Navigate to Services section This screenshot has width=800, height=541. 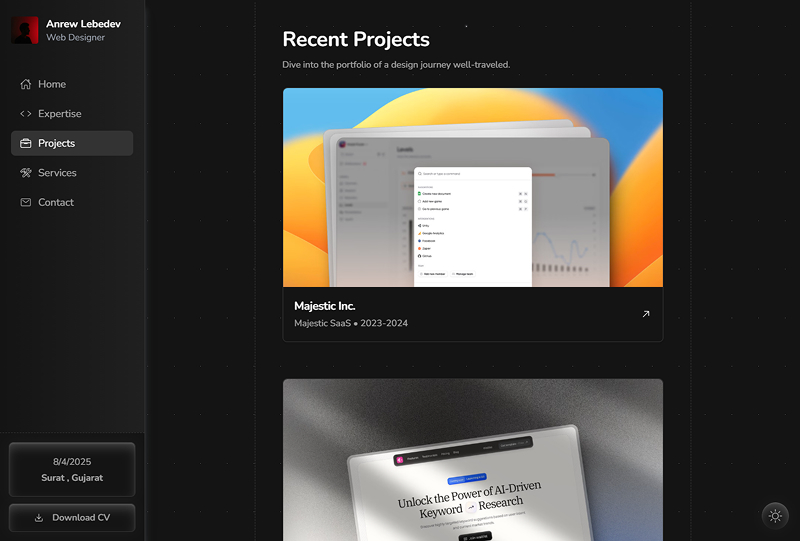(x=72, y=173)
